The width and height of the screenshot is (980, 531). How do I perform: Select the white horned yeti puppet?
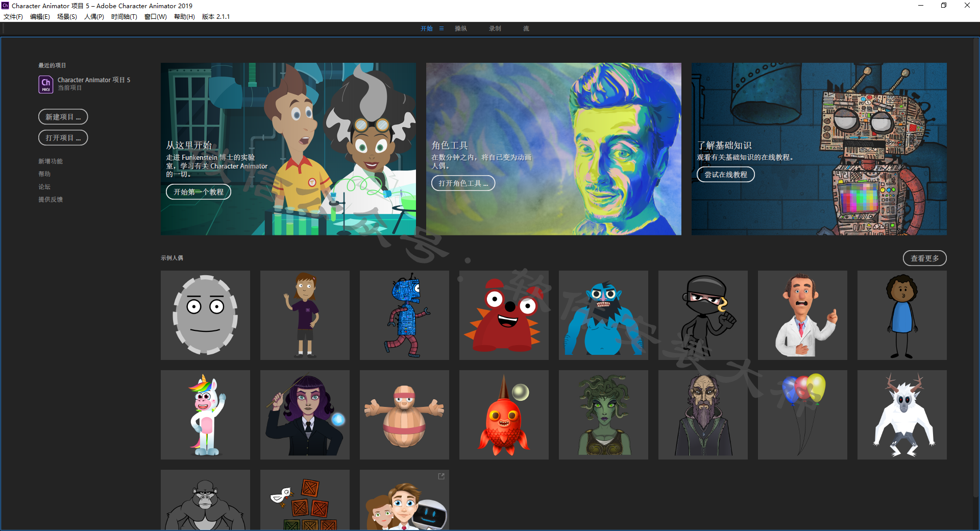tap(902, 415)
